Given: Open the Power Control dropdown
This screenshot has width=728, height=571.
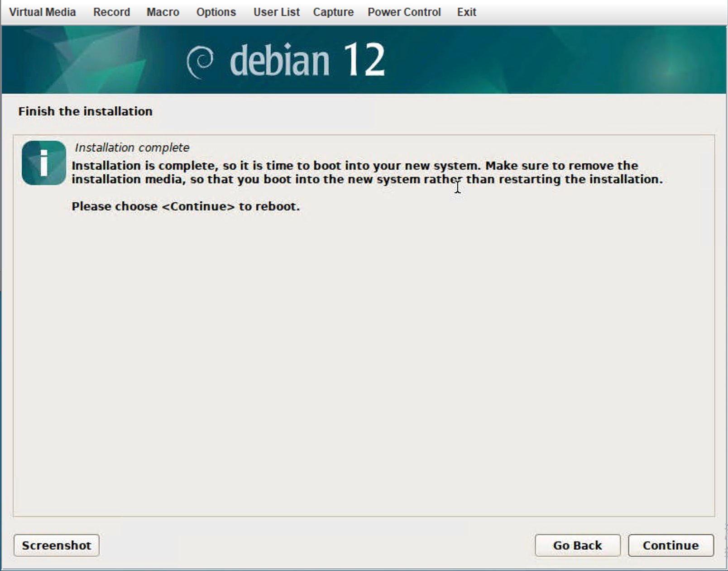Looking at the screenshot, I should [x=404, y=12].
